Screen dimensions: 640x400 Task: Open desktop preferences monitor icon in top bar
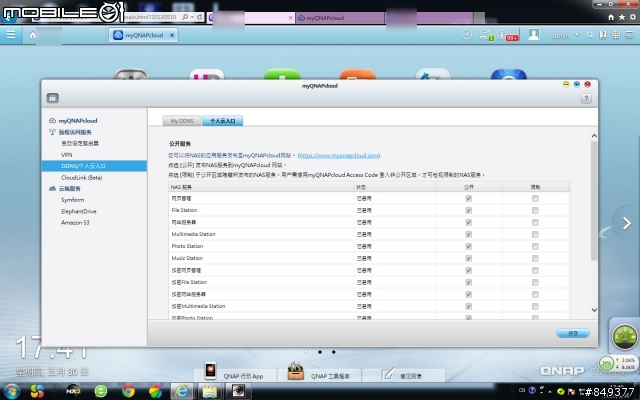(x=629, y=35)
